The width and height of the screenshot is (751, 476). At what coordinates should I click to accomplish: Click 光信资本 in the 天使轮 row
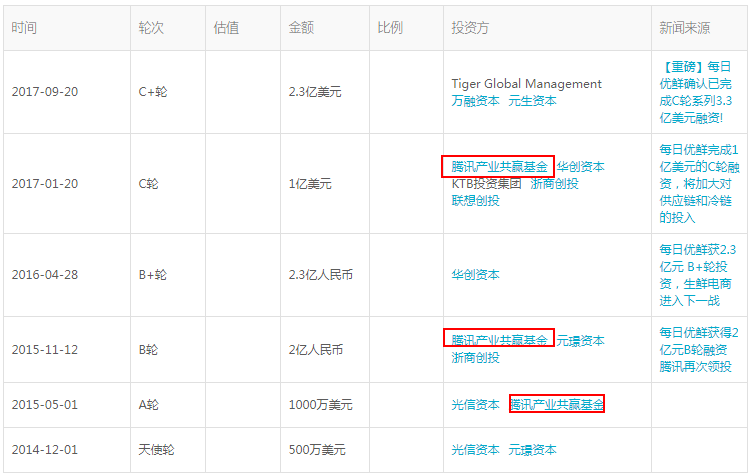(x=475, y=450)
